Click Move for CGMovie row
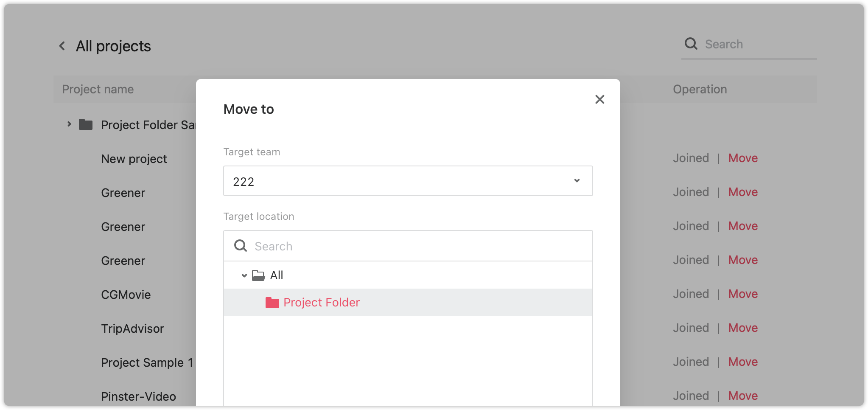The height and width of the screenshot is (410, 868). [x=743, y=294]
